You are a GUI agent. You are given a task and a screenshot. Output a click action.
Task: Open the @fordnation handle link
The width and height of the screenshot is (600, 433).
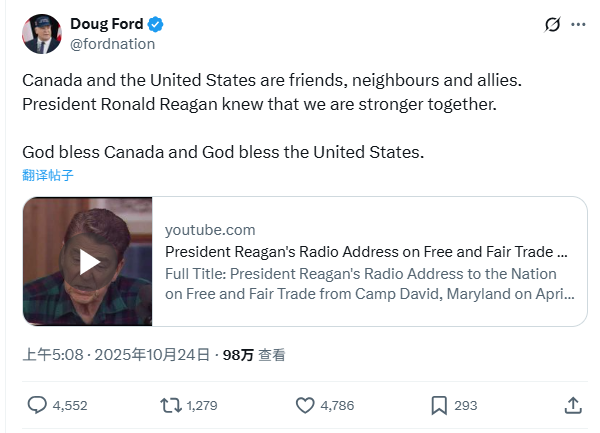click(x=112, y=44)
